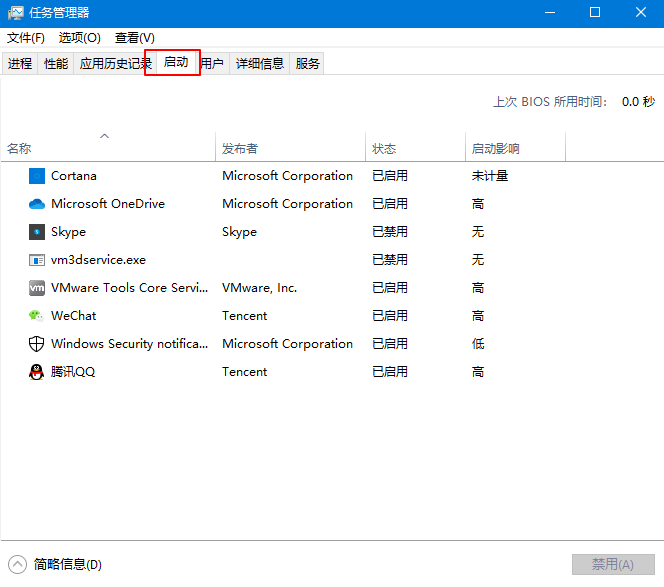Select the vm3dservice.exe entry
Image resolution: width=664 pixels, height=587 pixels.
pyautogui.click(x=98, y=260)
